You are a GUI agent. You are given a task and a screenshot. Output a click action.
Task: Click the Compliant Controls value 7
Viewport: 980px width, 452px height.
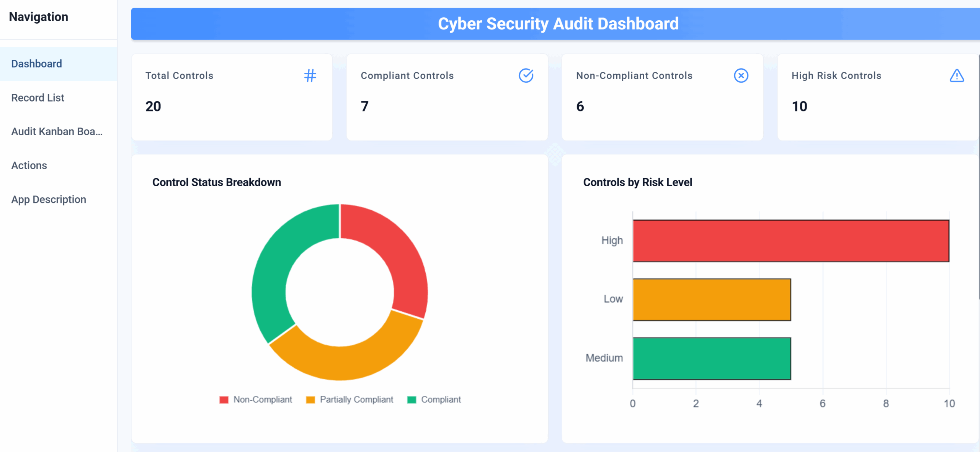[364, 106]
